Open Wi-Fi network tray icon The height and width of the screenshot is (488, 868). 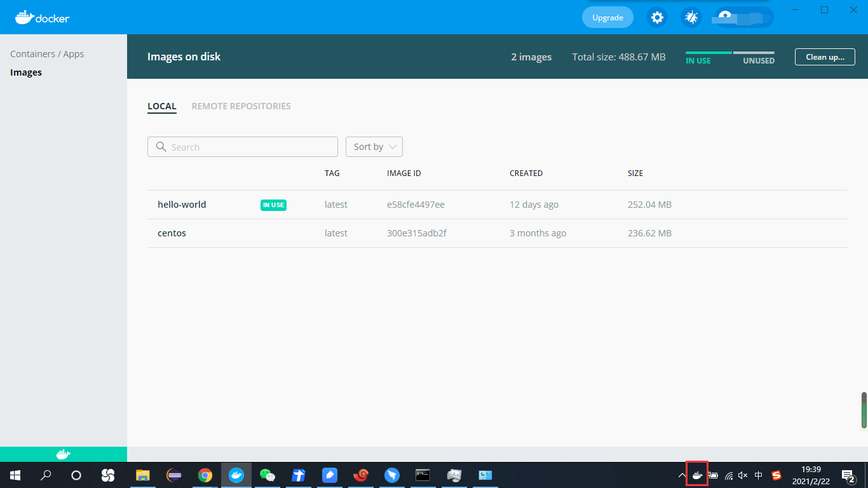coord(729,475)
